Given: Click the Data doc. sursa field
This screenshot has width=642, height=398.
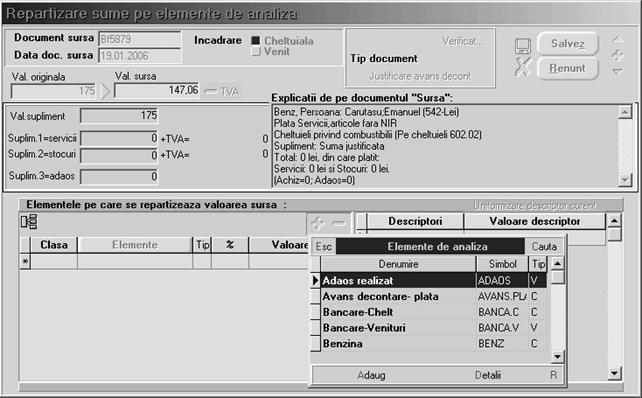Looking at the screenshot, I should coord(140,55).
